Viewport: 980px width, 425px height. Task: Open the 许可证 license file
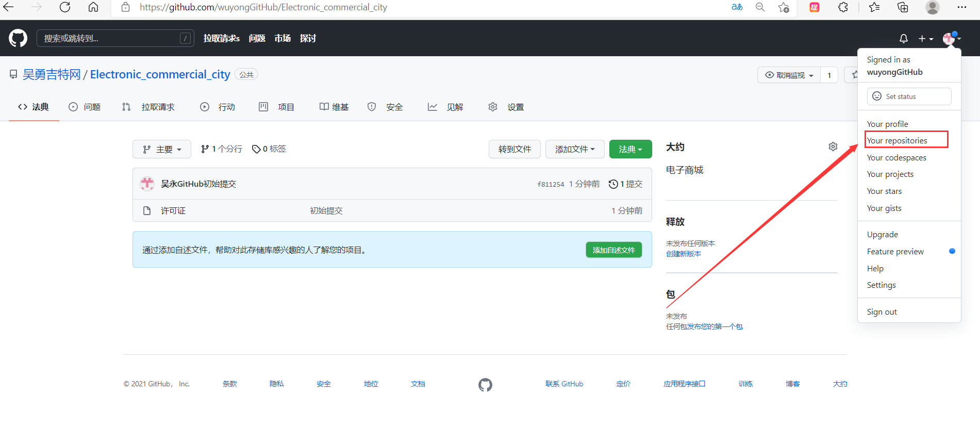(x=173, y=210)
